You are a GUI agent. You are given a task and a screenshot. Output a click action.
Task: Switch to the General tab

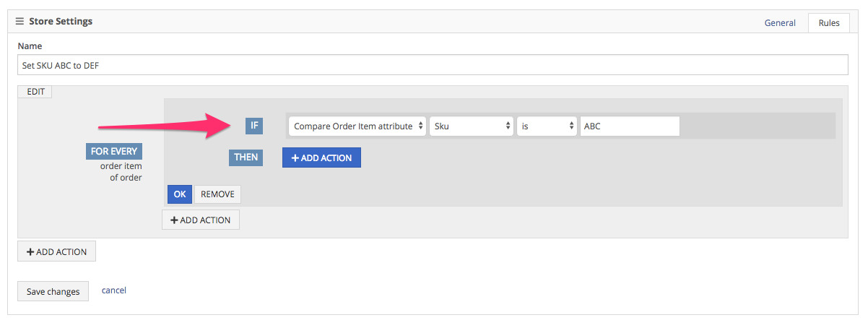(x=780, y=23)
